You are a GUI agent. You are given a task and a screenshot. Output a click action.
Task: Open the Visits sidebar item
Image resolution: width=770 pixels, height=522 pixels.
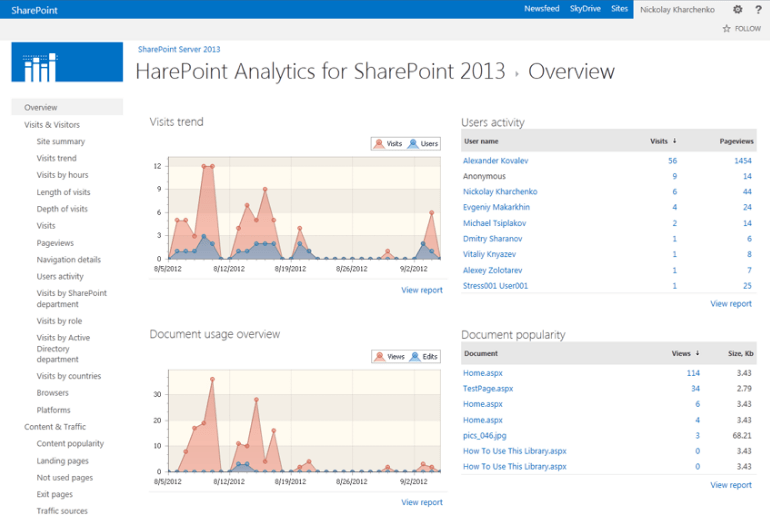46,225
